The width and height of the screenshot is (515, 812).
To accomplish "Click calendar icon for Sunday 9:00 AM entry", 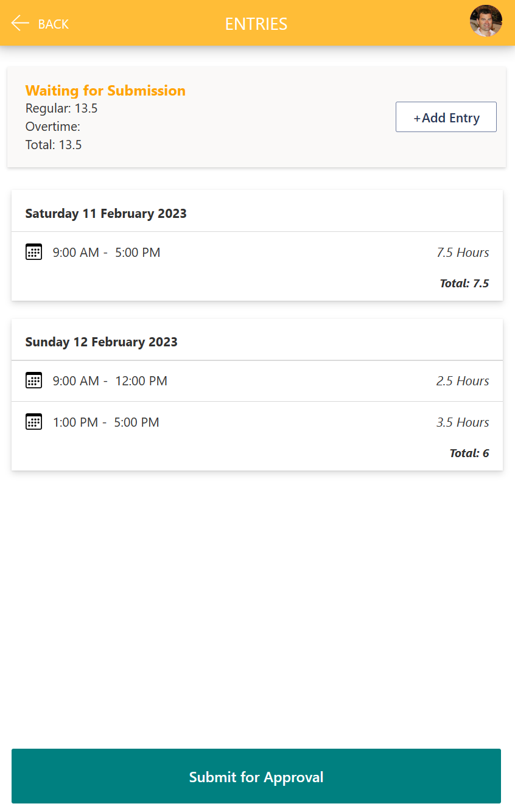I will [34, 380].
